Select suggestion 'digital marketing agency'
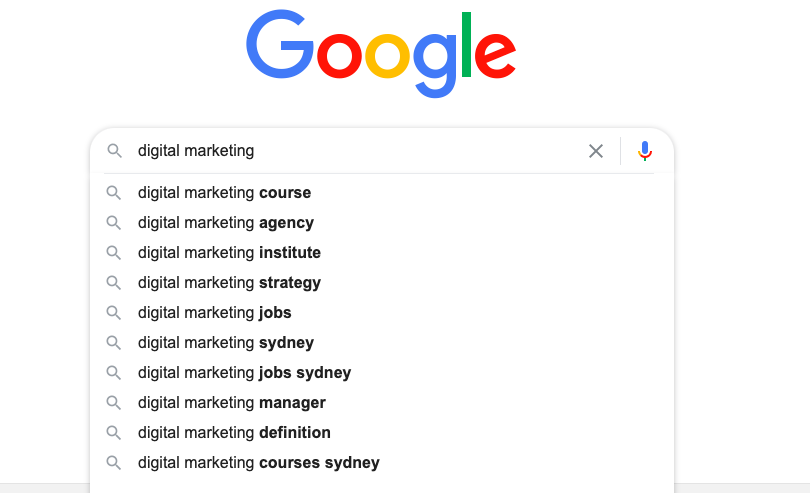Image resolution: width=810 pixels, height=493 pixels. click(x=226, y=223)
